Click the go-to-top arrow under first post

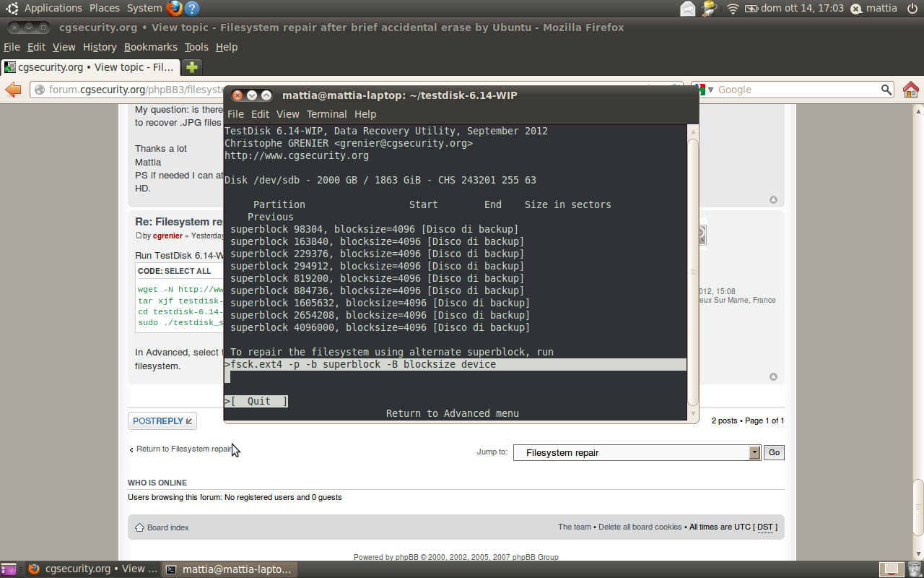[773, 200]
